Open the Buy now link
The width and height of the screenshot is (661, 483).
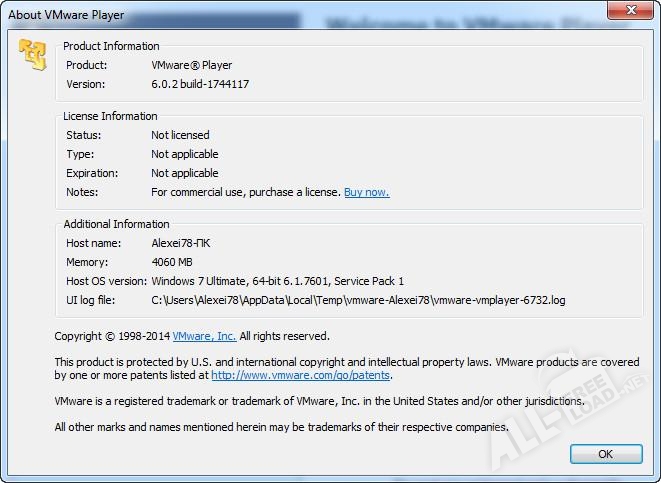click(x=366, y=192)
